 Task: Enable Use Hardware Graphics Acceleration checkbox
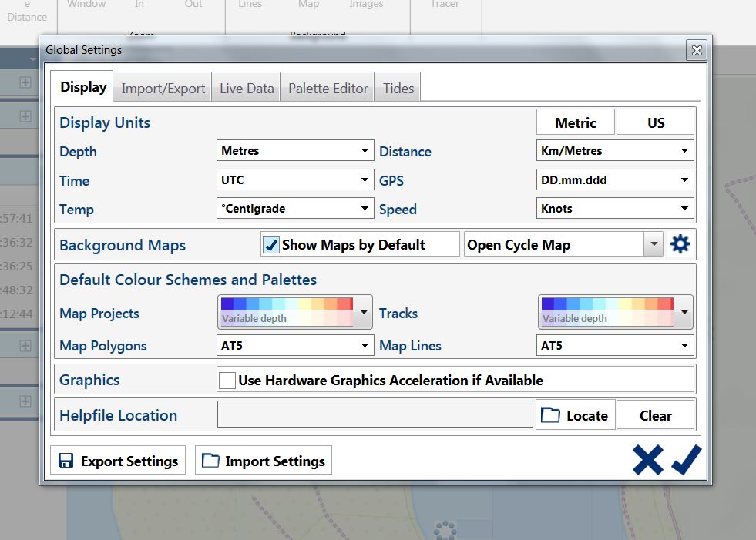(227, 381)
